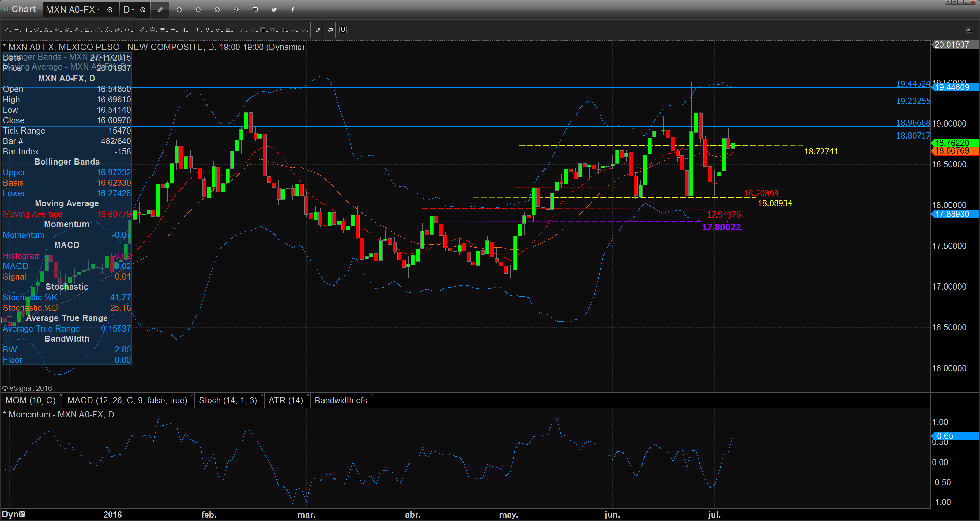The width and height of the screenshot is (980, 521).
Task: Select the ellipse drawing tool
Action: pyautogui.click(x=77, y=30)
